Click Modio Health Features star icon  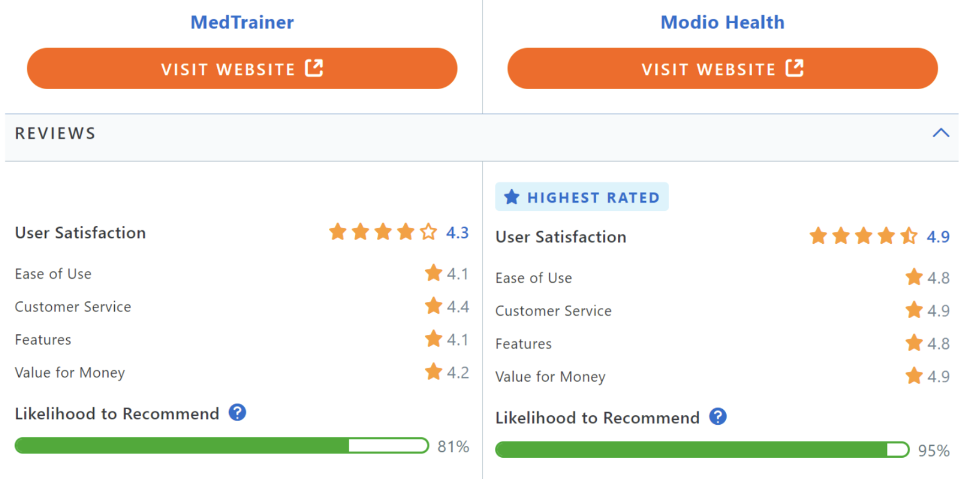(x=914, y=343)
